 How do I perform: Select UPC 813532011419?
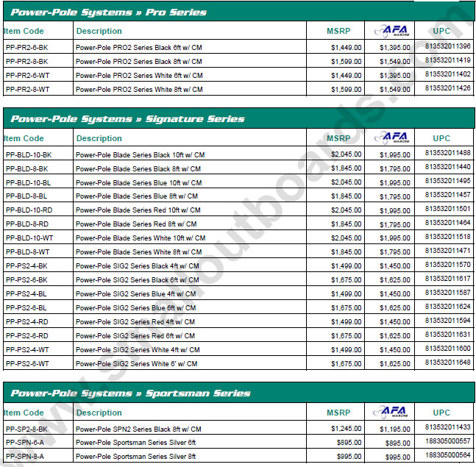(x=448, y=60)
